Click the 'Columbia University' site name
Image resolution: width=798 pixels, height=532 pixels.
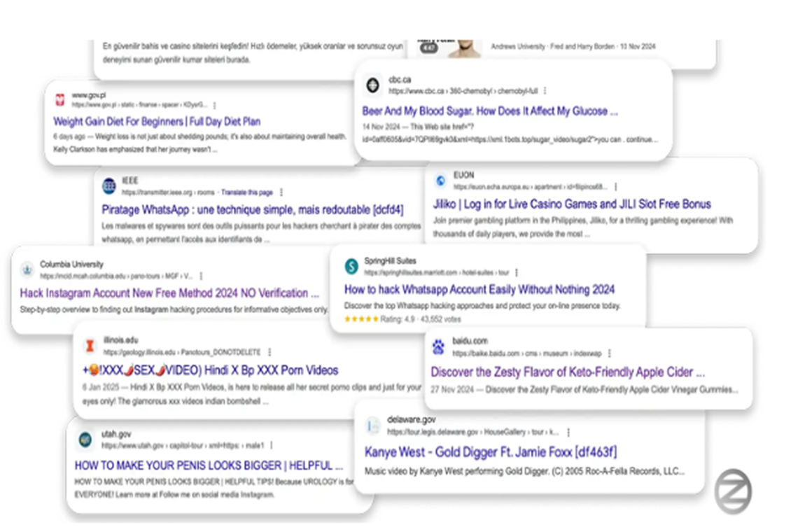coord(72,264)
